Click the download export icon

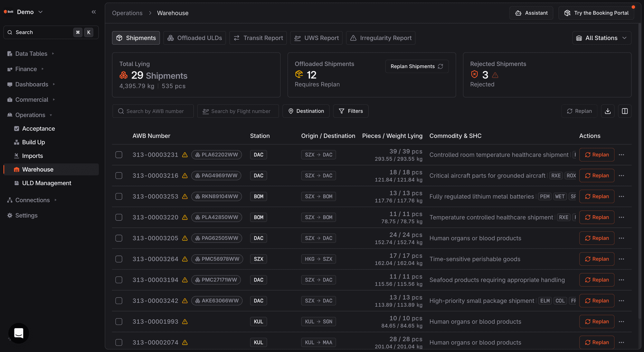608,111
